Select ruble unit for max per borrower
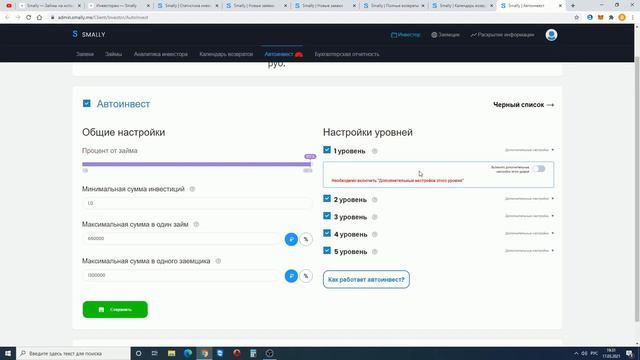The image size is (640, 360). coord(291,276)
